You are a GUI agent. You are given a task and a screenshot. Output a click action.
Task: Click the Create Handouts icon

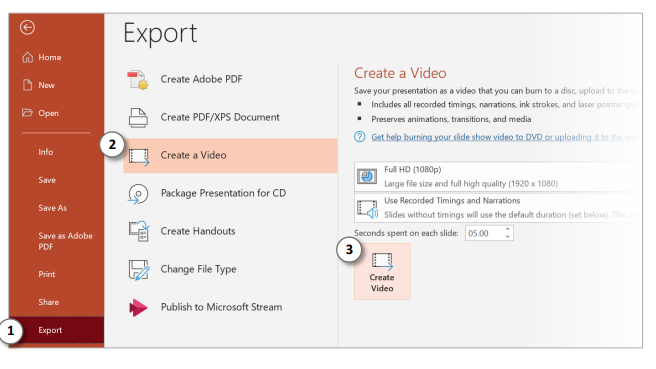[x=139, y=231]
